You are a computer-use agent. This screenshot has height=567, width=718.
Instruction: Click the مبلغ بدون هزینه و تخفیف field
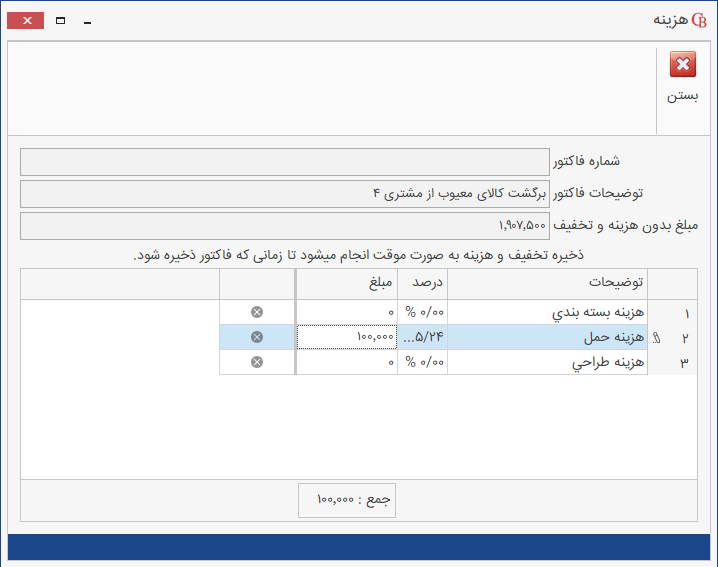(284, 226)
